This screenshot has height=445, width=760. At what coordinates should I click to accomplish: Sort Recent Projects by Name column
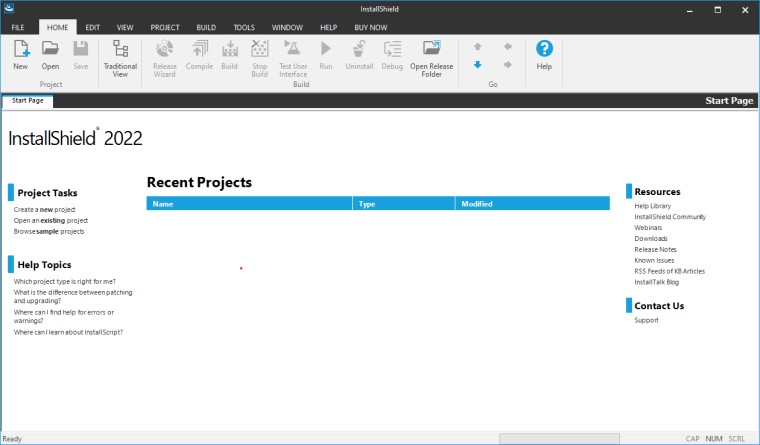click(x=249, y=204)
